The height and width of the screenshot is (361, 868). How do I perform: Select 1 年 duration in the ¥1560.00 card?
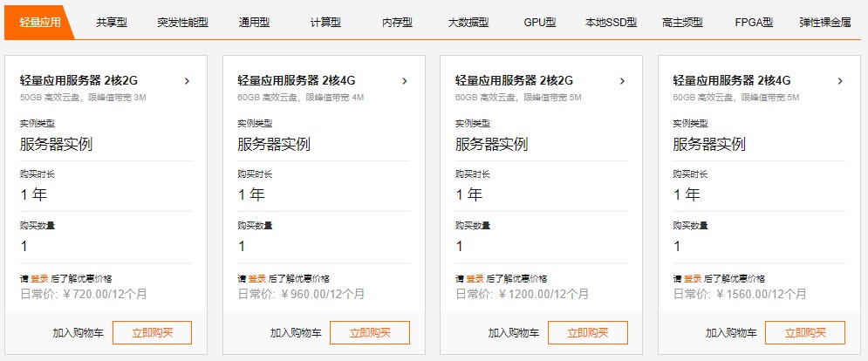[x=687, y=194]
